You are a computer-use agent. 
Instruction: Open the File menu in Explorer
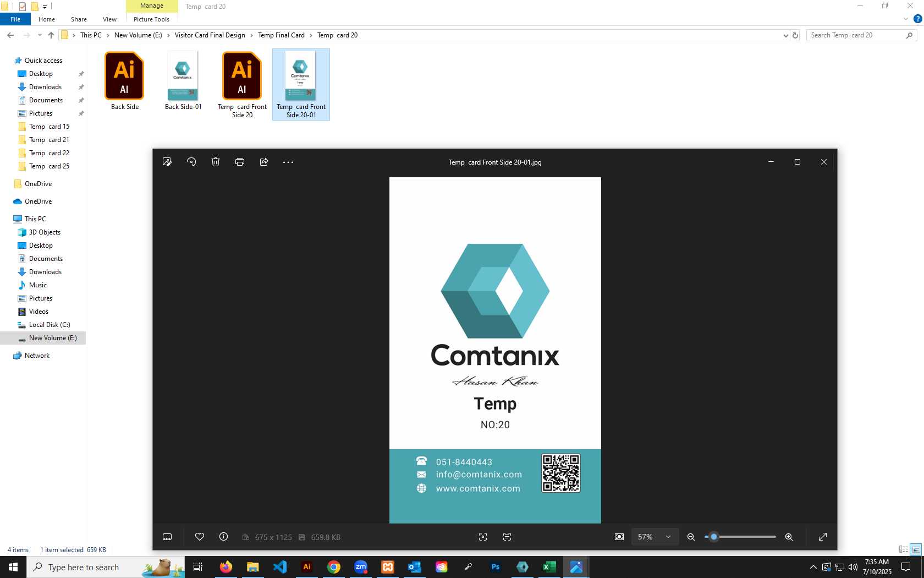(x=15, y=19)
